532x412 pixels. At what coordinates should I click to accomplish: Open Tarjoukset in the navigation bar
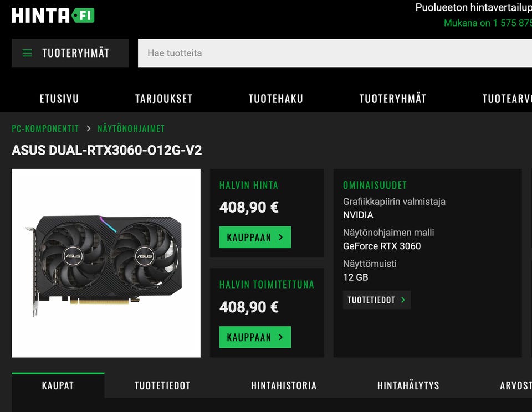[x=163, y=99]
